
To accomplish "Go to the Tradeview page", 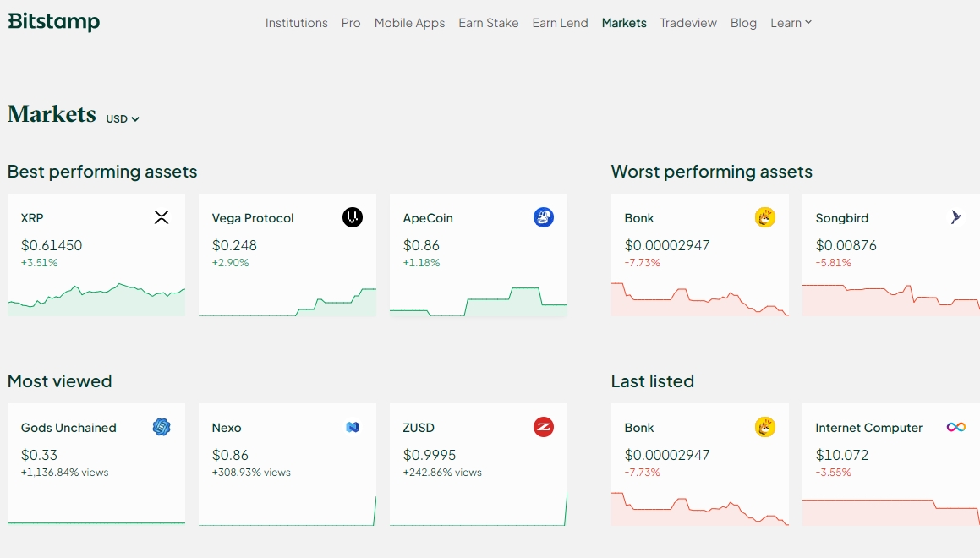I will coord(688,23).
